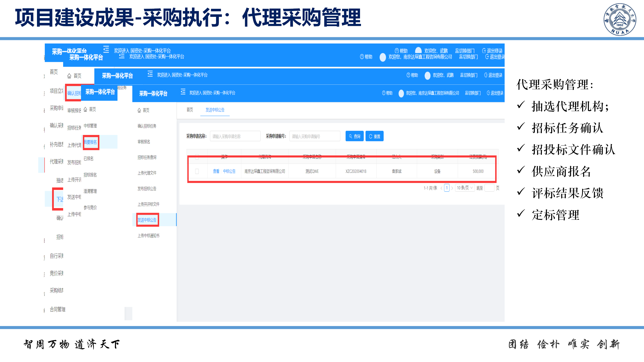Open 帮助 in the front window header
This screenshot has height=362, width=644.
coord(387,93)
